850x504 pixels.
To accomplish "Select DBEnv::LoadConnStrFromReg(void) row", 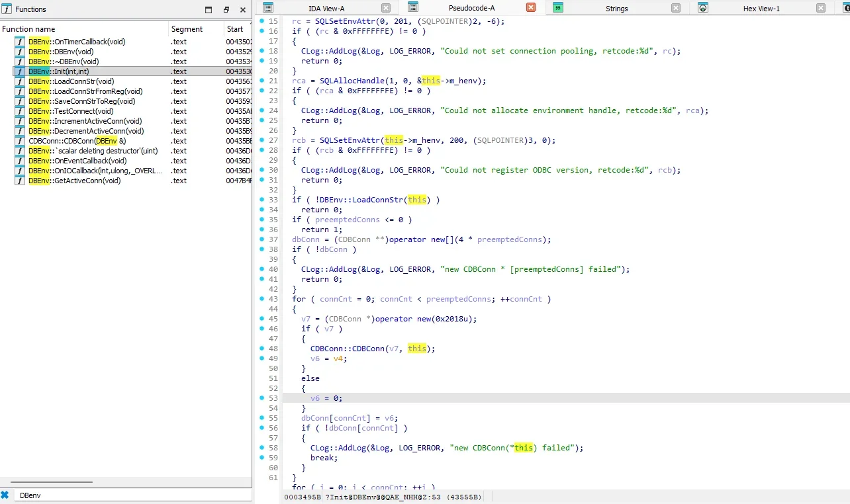I will [126, 91].
